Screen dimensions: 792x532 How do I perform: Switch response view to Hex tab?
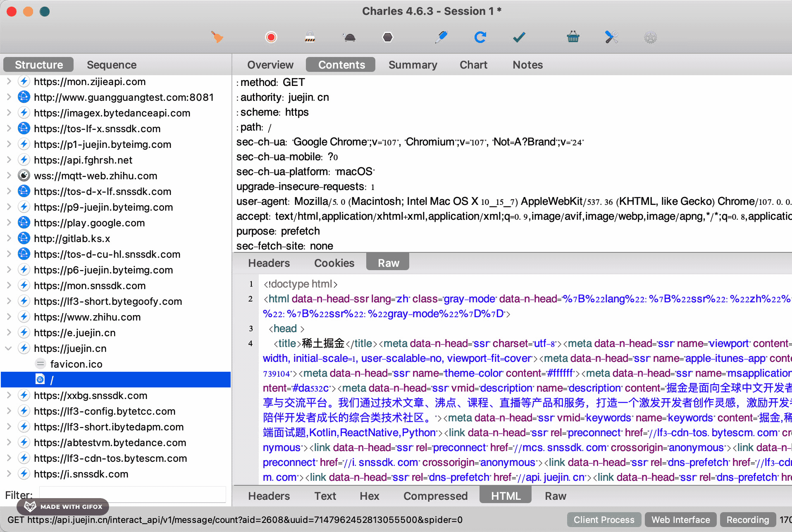point(369,496)
